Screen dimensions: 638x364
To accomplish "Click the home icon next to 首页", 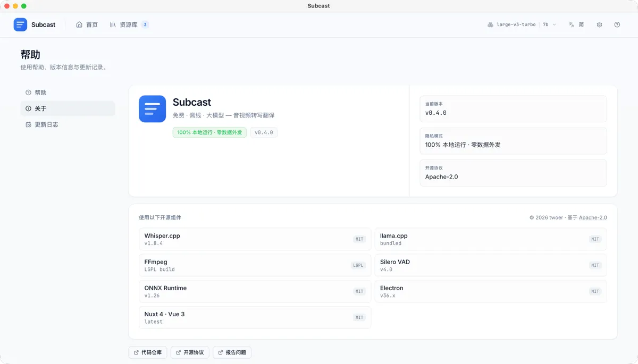I will pyautogui.click(x=79, y=24).
